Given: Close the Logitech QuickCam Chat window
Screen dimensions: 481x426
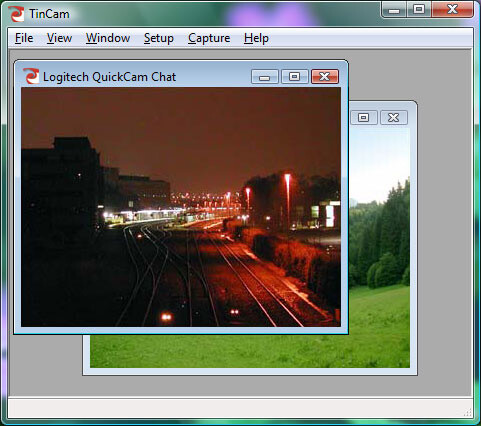Looking at the screenshot, I should click(x=325, y=77).
